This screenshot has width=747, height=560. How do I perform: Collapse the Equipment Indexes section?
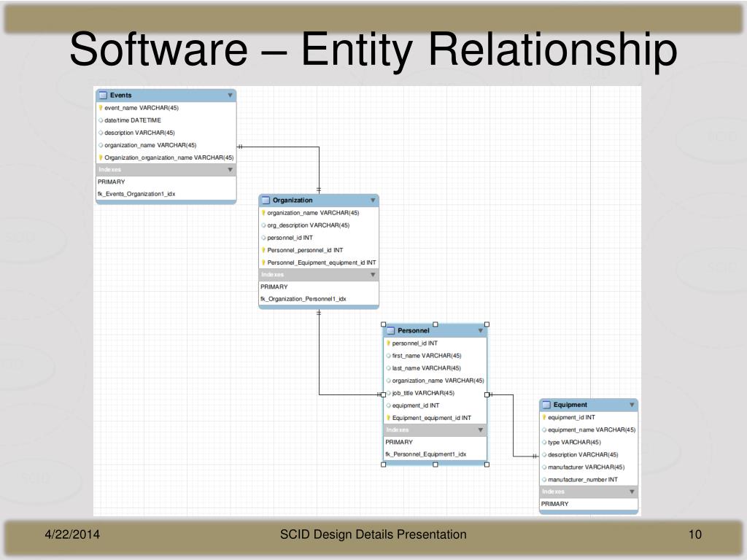tap(632, 492)
